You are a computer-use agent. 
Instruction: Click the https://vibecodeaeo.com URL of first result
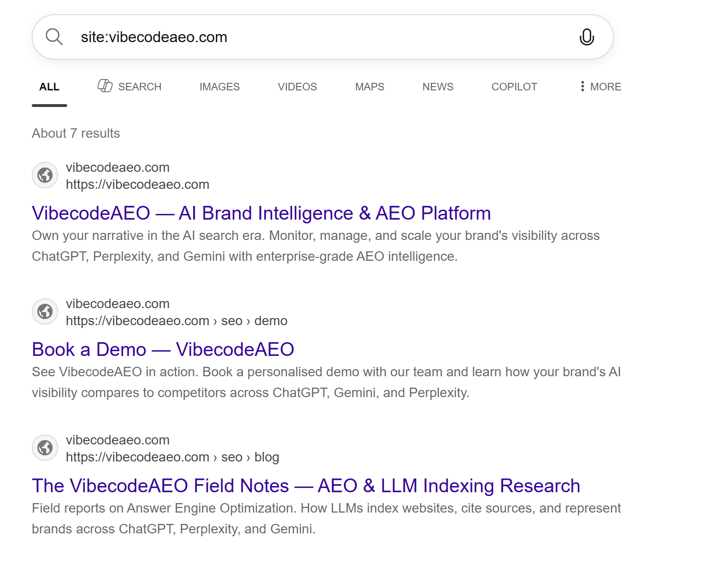tap(137, 185)
